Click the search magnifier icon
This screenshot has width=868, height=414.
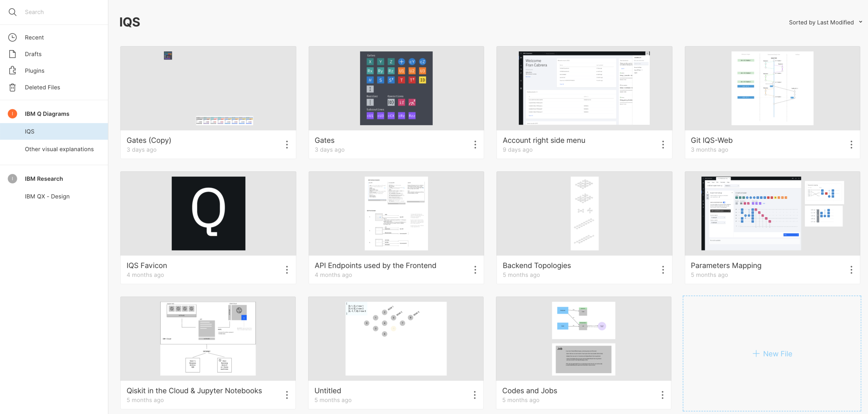point(12,12)
